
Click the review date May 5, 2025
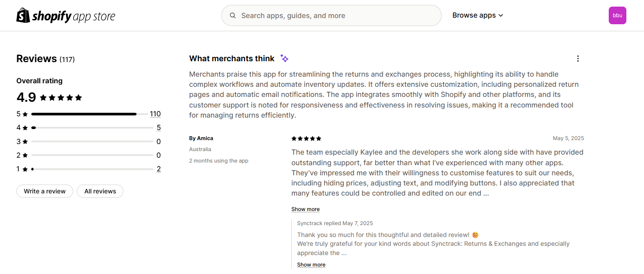[x=568, y=138]
